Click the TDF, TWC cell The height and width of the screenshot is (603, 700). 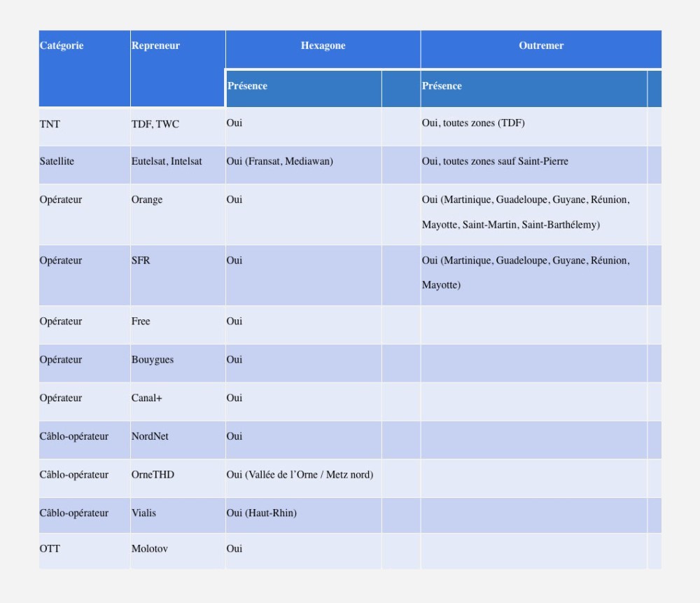point(155,125)
